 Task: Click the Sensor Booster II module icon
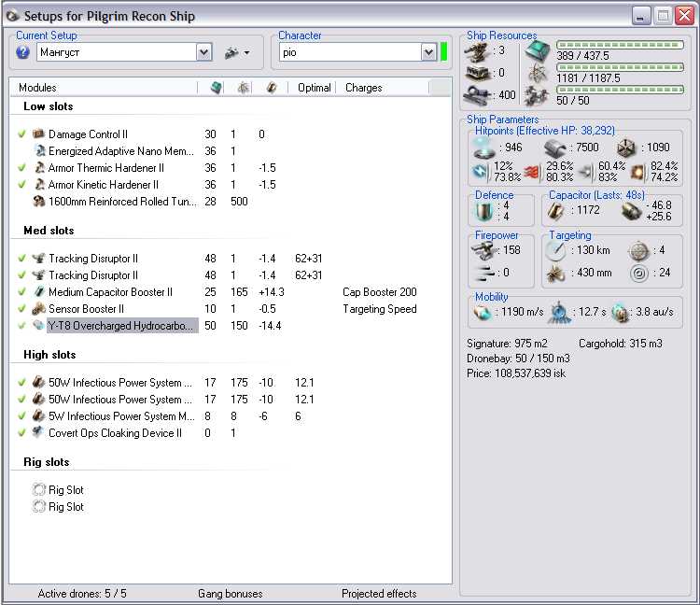click(x=39, y=308)
